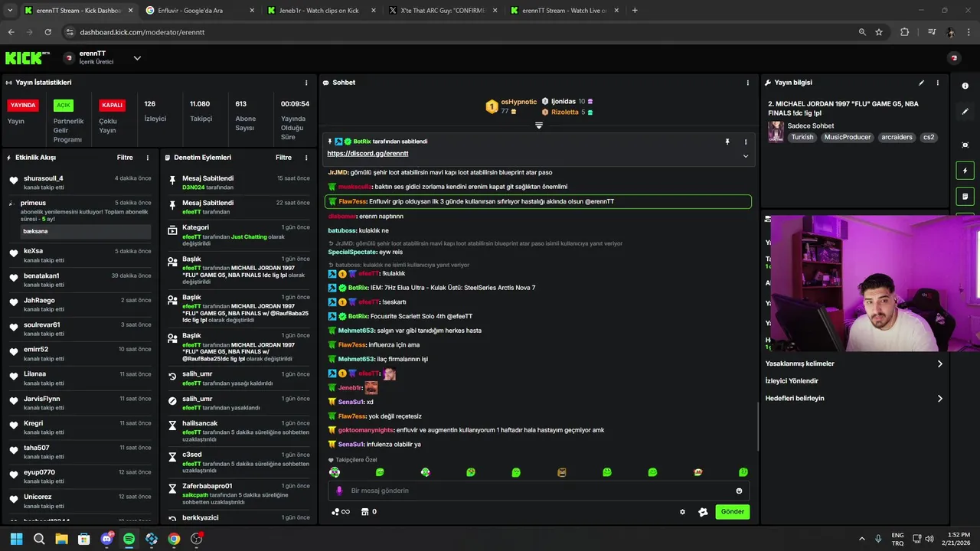Click the KAPALI Çoklu Yayın badge
980x551 pixels.
[x=112, y=106]
